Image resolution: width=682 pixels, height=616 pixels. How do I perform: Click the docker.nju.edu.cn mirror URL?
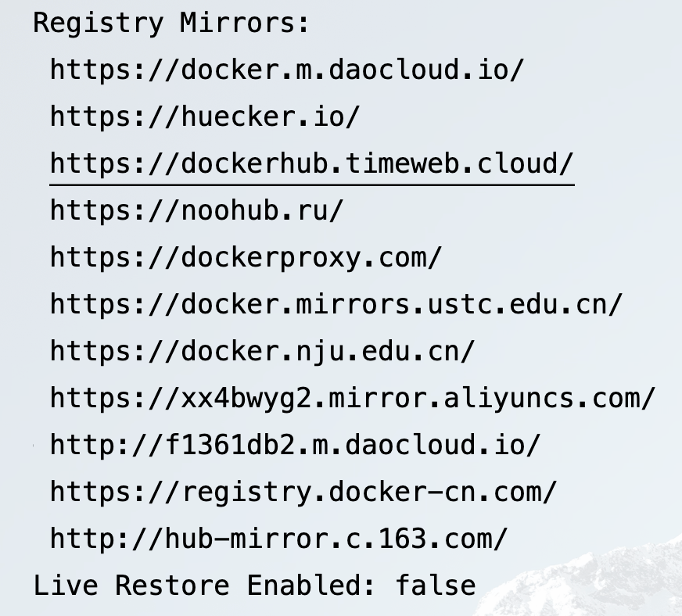click(262, 351)
